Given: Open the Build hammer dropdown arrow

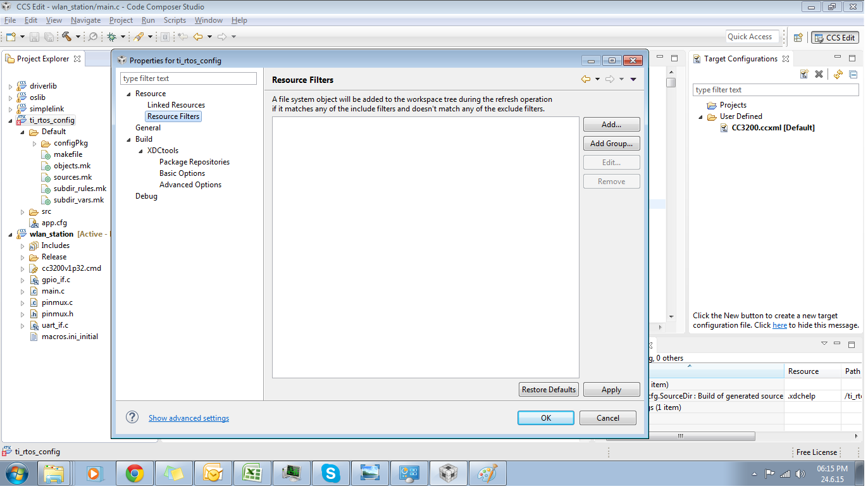Looking at the screenshot, I should pos(78,37).
